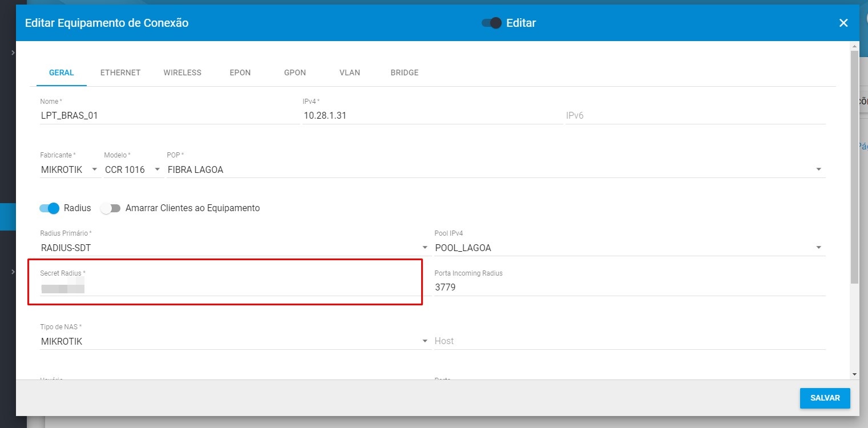
Task: Click the dialog scrollbar down arrow
Action: (854, 374)
